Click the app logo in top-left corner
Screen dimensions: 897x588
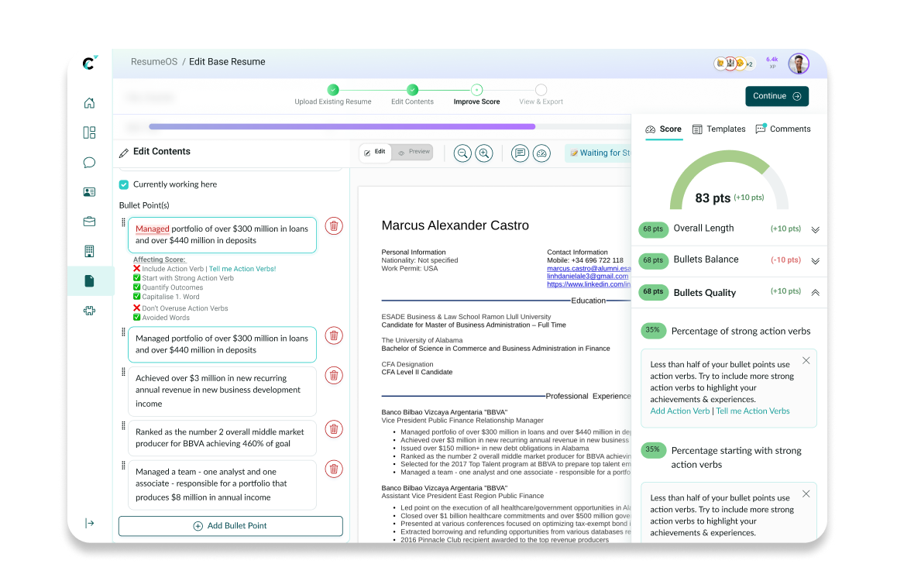89,63
